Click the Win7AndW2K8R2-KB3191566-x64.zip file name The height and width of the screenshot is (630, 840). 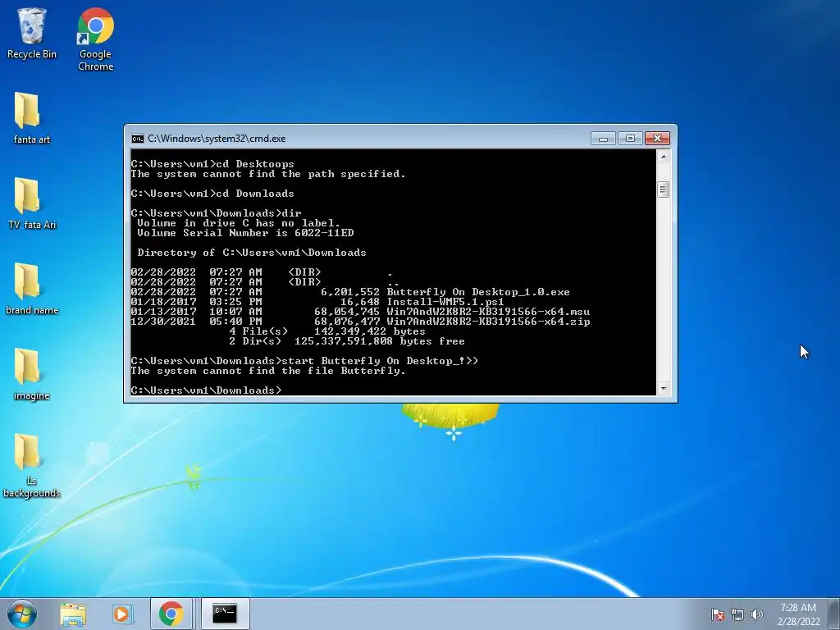click(488, 322)
